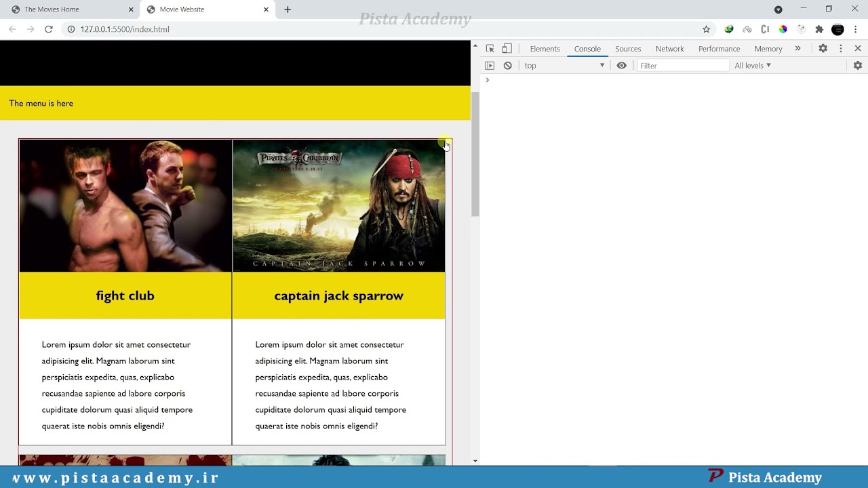Close The Movies Home tab
This screenshot has width=868, height=488.
click(131, 9)
